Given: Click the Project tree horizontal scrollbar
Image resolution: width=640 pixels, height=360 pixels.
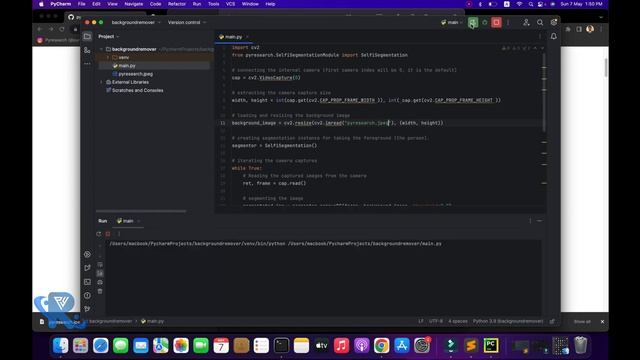Looking at the screenshot, I should click(141, 211).
